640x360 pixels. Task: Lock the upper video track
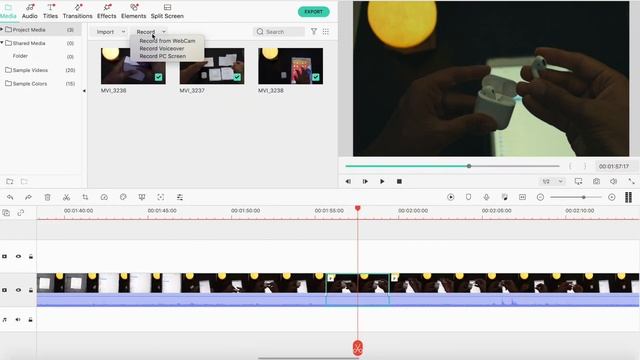[31, 256]
